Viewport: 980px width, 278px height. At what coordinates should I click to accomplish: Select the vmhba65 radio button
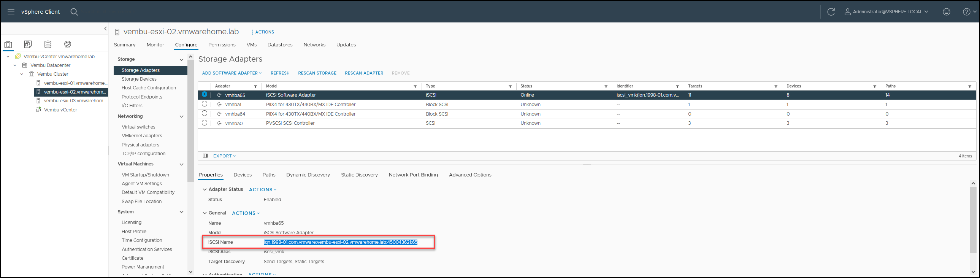pos(205,94)
